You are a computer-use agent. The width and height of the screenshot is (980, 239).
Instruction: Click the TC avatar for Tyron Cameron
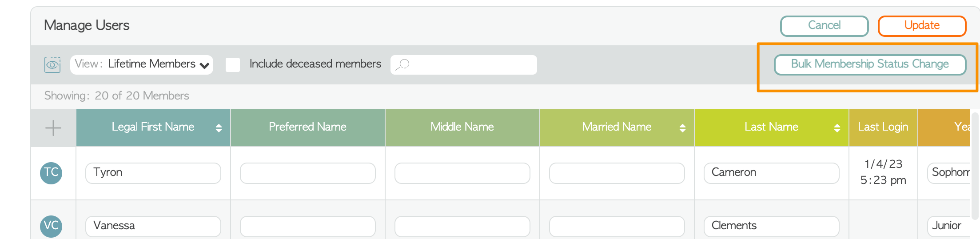point(51,173)
